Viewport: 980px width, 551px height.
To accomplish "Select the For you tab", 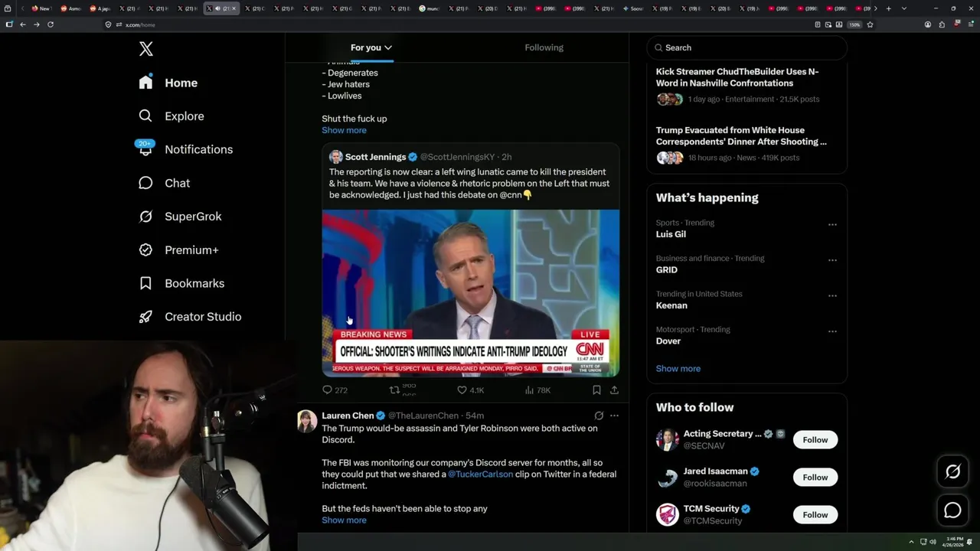I will tap(371, 47).
